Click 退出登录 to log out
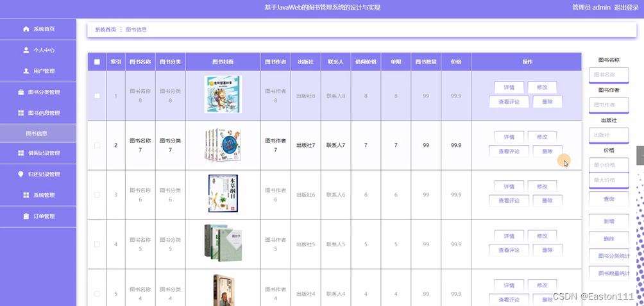This screenshot has height=306, width=644. point(626,8)
